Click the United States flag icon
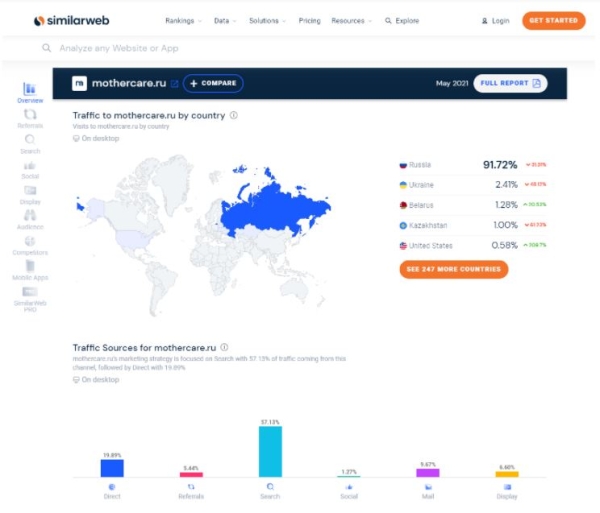The width and height of the screenshot is (600, 513). pyautogui.click(x=403, y=246)
